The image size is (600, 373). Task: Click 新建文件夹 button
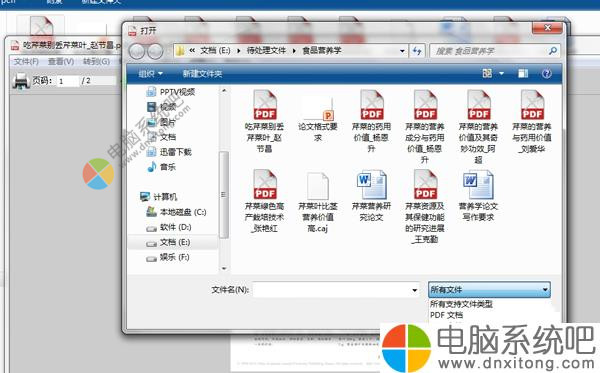202,73
